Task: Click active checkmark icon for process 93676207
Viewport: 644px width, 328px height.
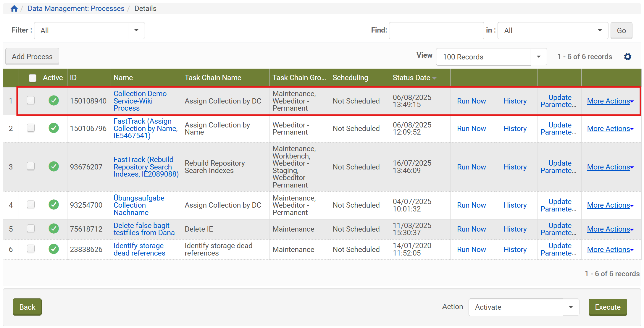Action: 54,167
